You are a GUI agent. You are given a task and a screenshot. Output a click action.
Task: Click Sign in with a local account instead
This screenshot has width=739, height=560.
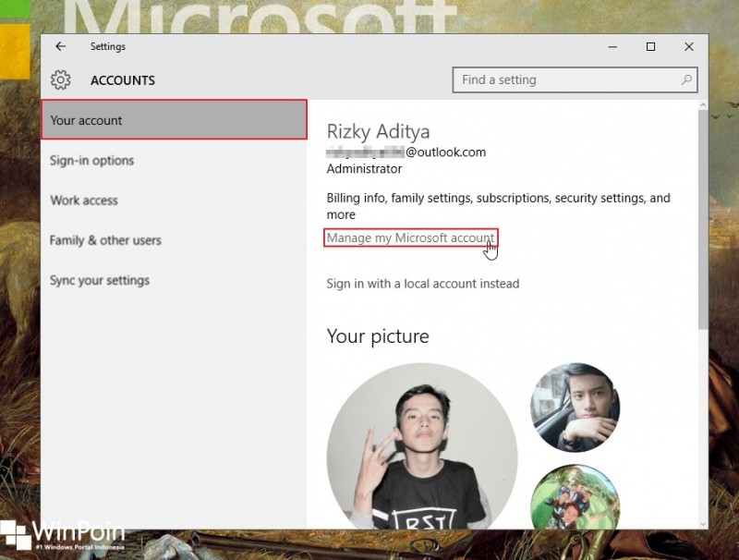tap(423, 284)
